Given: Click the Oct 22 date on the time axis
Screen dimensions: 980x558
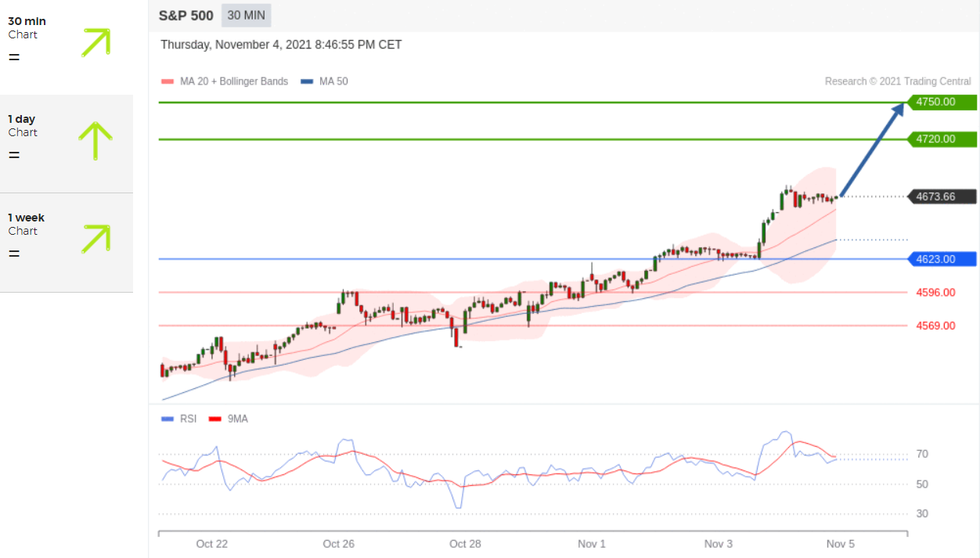Looking at the screenshot, I should coord(211,544).
